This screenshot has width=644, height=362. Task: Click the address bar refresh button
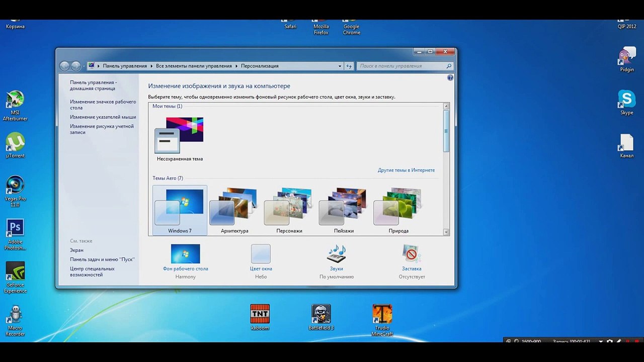349,66
